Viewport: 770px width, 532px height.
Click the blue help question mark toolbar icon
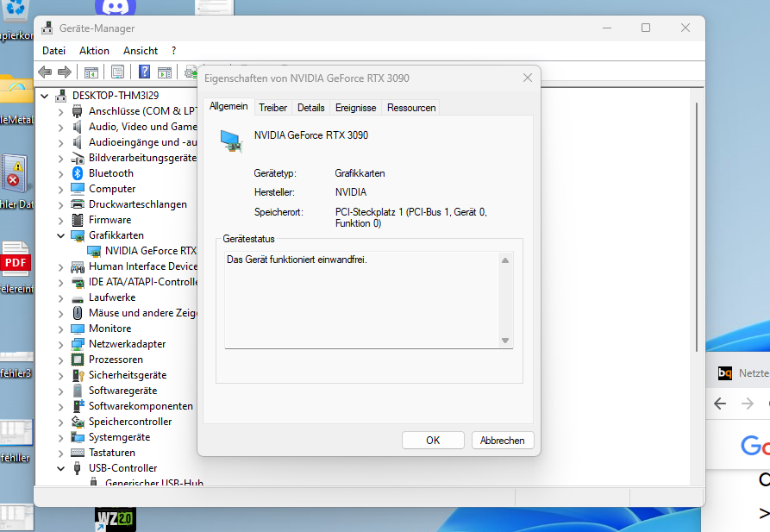point(144,72)
